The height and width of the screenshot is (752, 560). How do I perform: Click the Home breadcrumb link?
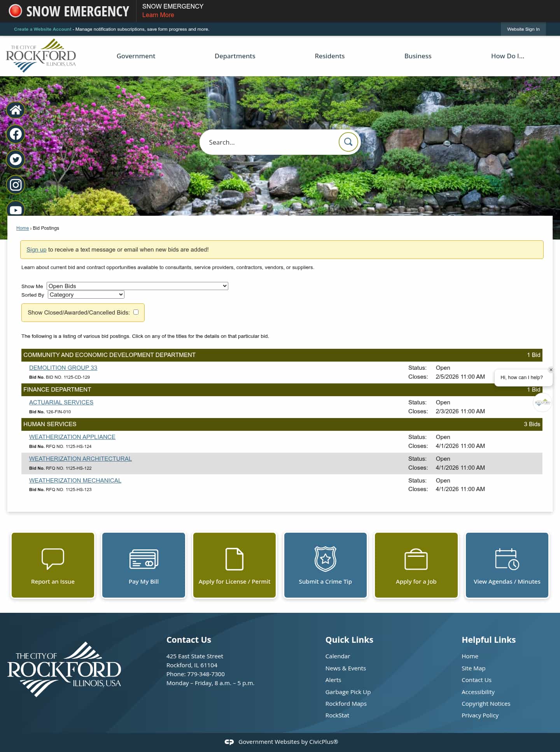click(x=23, y=228)
